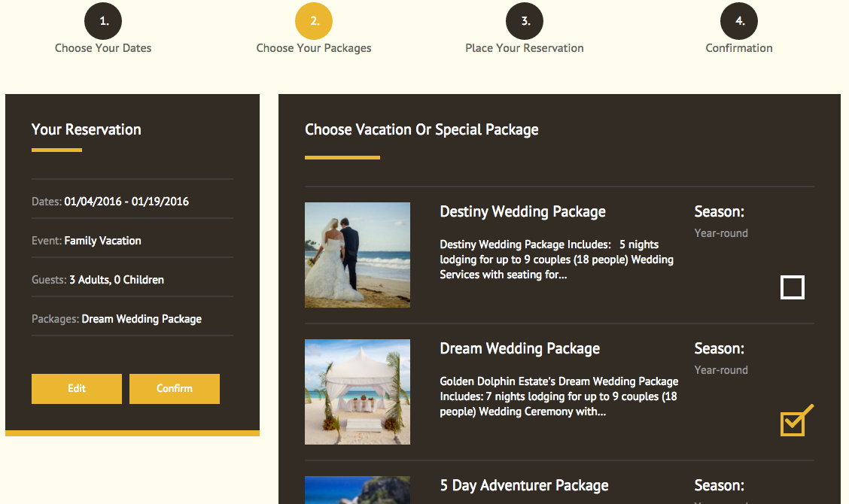The width and height of the screenshot is (849, 504).
Task: Click step 4 confirmation circle
Action: tap(739, 21)
